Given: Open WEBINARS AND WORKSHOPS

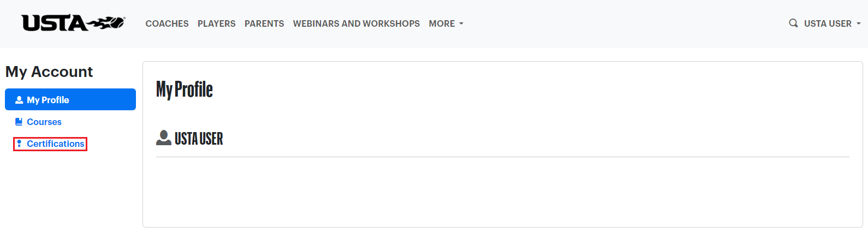Looking at the screenshot, I should coord(356,23).
